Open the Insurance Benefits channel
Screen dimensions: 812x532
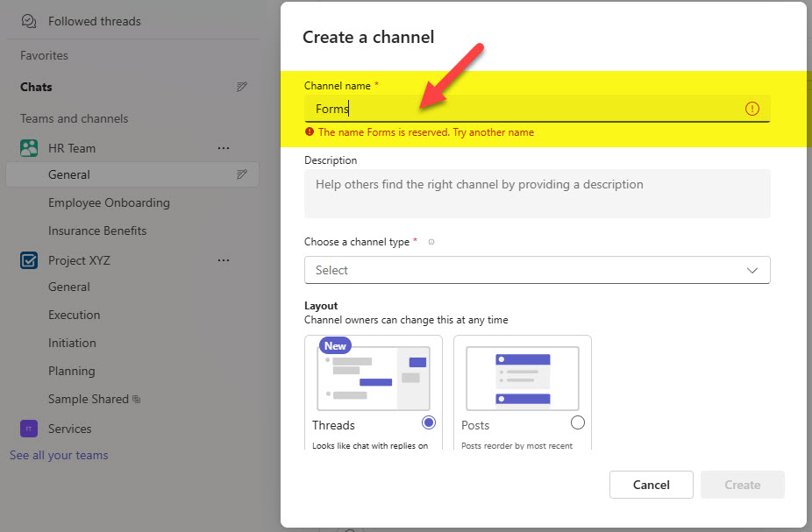pyautogui.click(x=97, y=231)
